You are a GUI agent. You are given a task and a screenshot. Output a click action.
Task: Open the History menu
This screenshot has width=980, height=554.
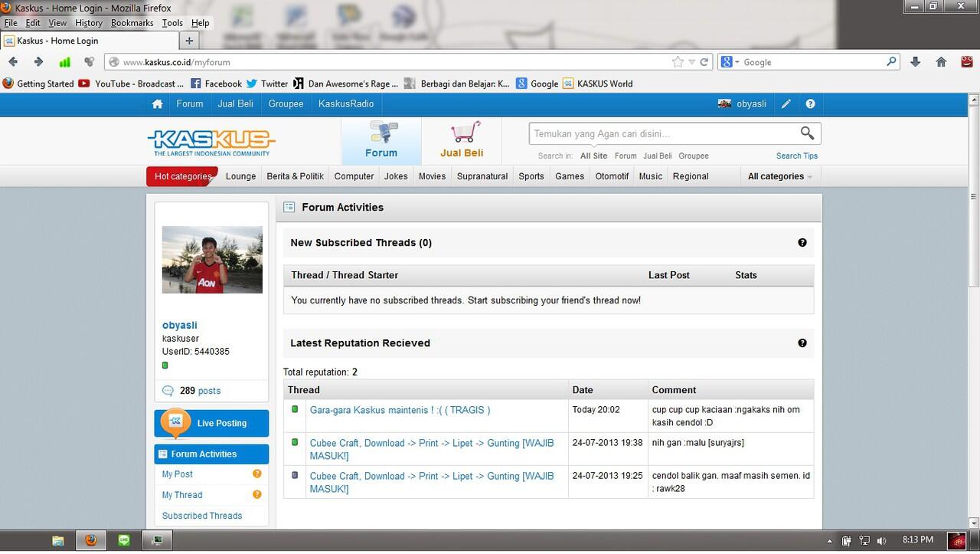89,23
